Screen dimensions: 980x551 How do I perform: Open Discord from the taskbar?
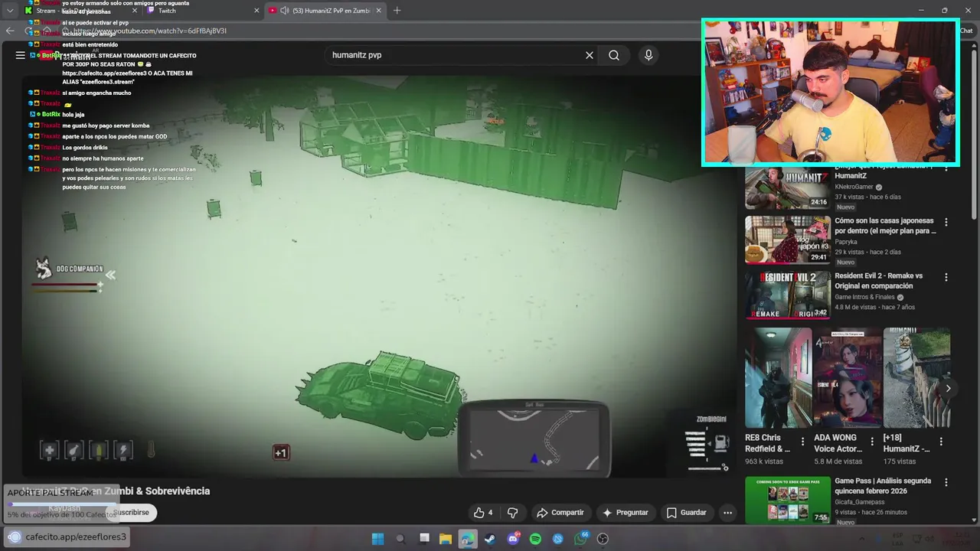pyautogui.click(x=513, y=539)
